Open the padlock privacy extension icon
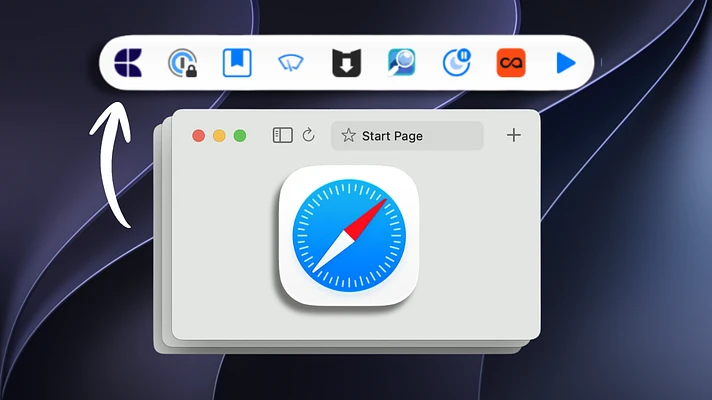This screenshot has width=712, height=400. (183, 63)
